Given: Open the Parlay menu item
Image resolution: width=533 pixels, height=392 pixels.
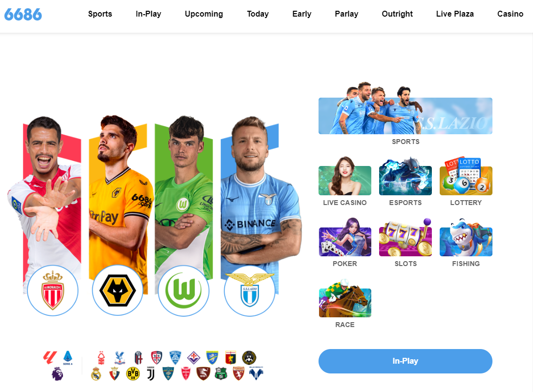Looking at the screenshot, I should pos(346,14).
